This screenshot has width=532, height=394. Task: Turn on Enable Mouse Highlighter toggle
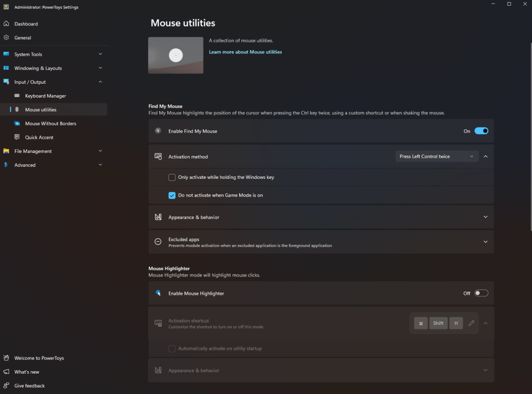point(481,293)
